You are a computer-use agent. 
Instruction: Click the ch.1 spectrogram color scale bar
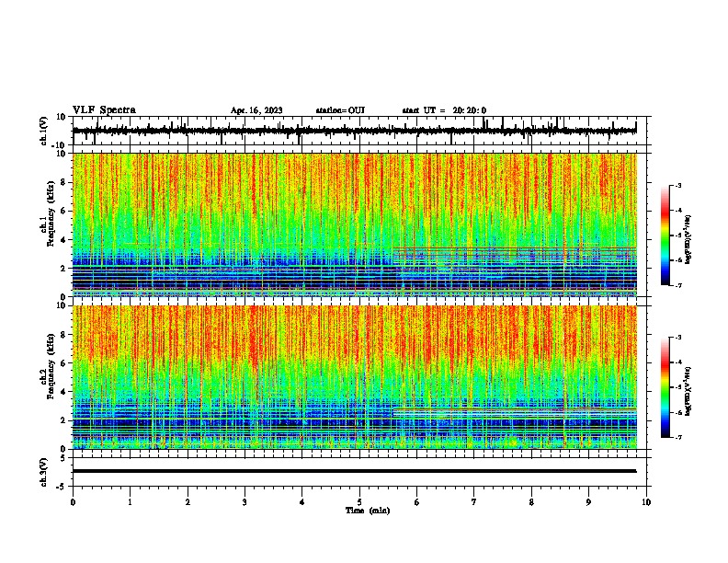coord(665,236)
